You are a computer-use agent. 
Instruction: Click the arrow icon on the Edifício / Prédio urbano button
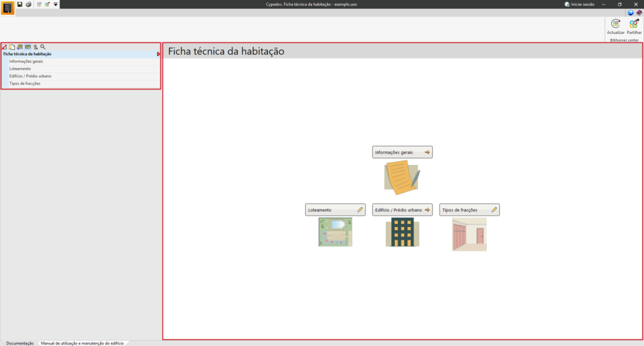pos(427,209)
